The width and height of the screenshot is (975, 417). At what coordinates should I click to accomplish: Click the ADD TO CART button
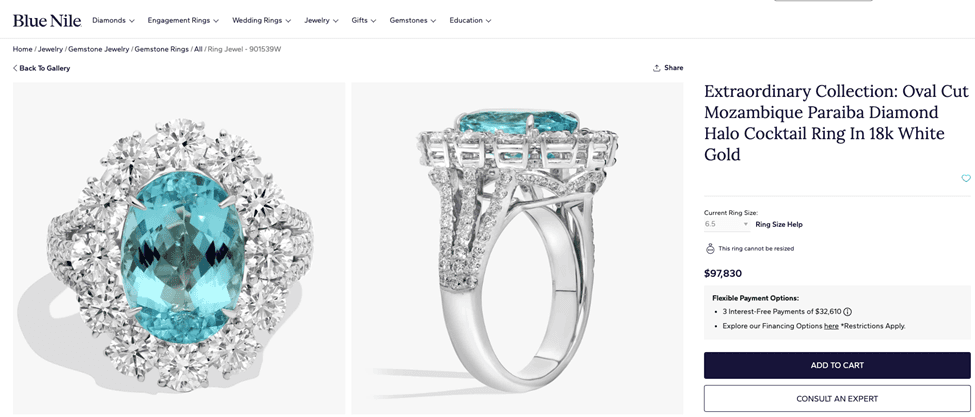(837, 365)
